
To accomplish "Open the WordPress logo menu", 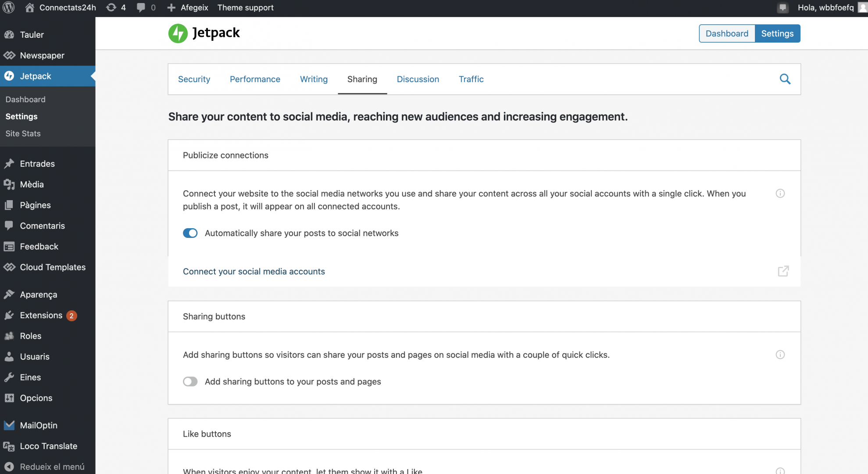I will [x=9, y=7].
